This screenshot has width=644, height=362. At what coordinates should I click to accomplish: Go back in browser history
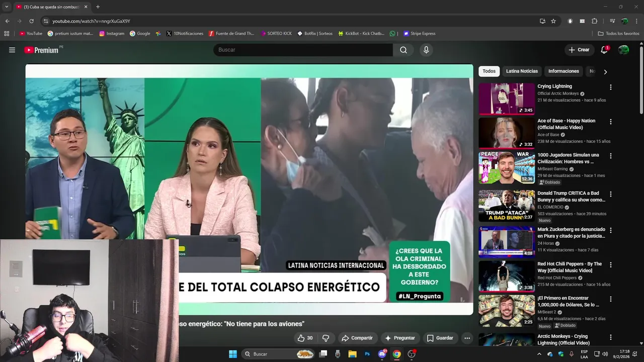(7, 21)
